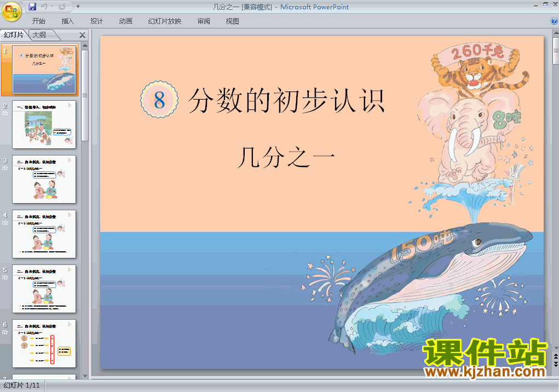Save the presentation with the floppy disk icon
The height and width of the screenshot is (392, 559).
(x=32, y=7)
